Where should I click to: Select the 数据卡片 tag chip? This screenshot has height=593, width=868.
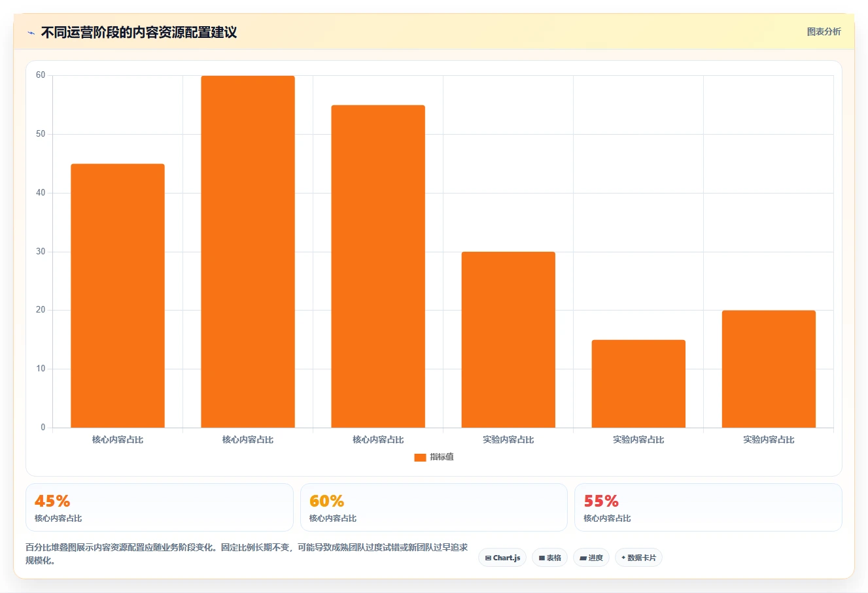[638, 558]
